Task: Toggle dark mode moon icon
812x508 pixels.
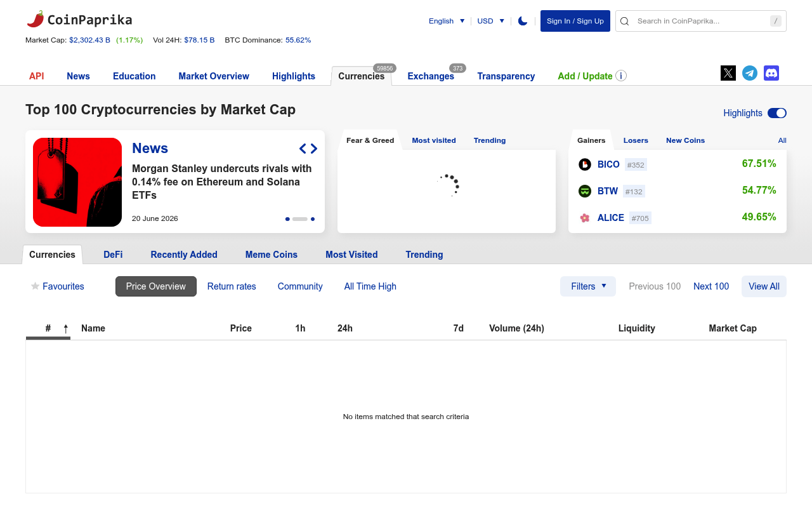Action: [523, 21]
